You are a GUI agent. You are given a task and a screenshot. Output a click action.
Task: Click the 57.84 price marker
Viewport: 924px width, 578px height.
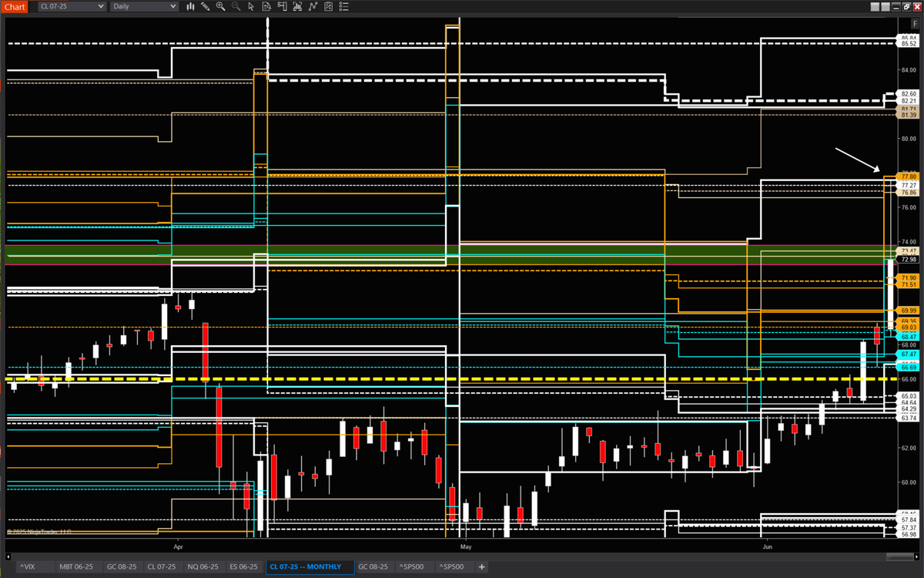pyautogui.click(x=909, y=520)
